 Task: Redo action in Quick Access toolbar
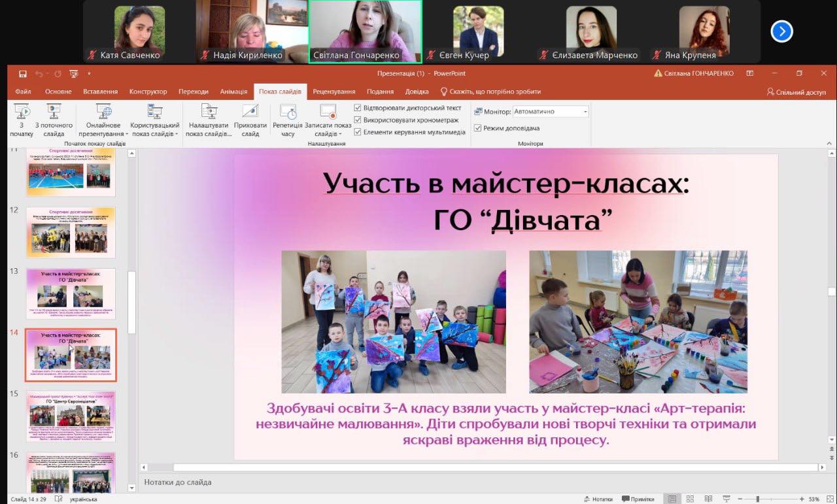(57, 74)
